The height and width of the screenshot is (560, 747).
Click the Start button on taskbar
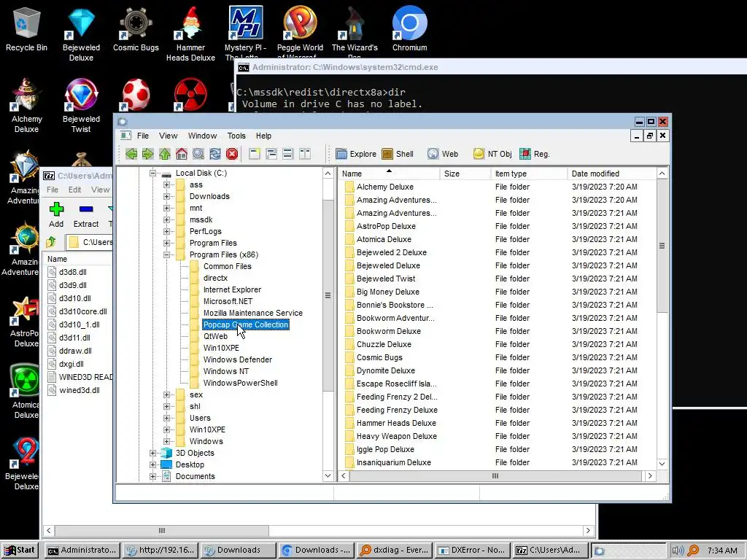(x=20, y=550)
